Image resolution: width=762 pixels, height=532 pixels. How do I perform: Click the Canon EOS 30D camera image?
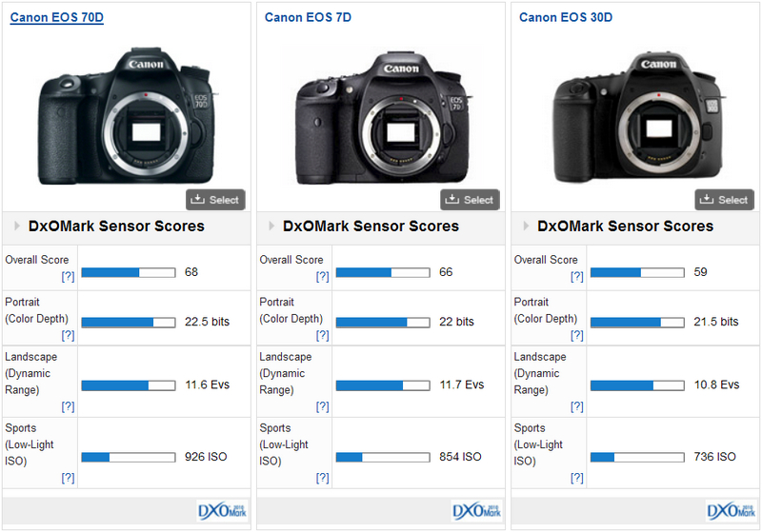pos(639,117)
